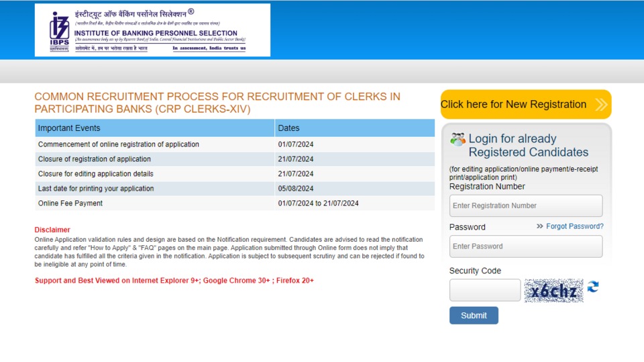Viewport: 644px width, 362px height.
Task: Select Last date for printing your application
Action: click(96, 189)
